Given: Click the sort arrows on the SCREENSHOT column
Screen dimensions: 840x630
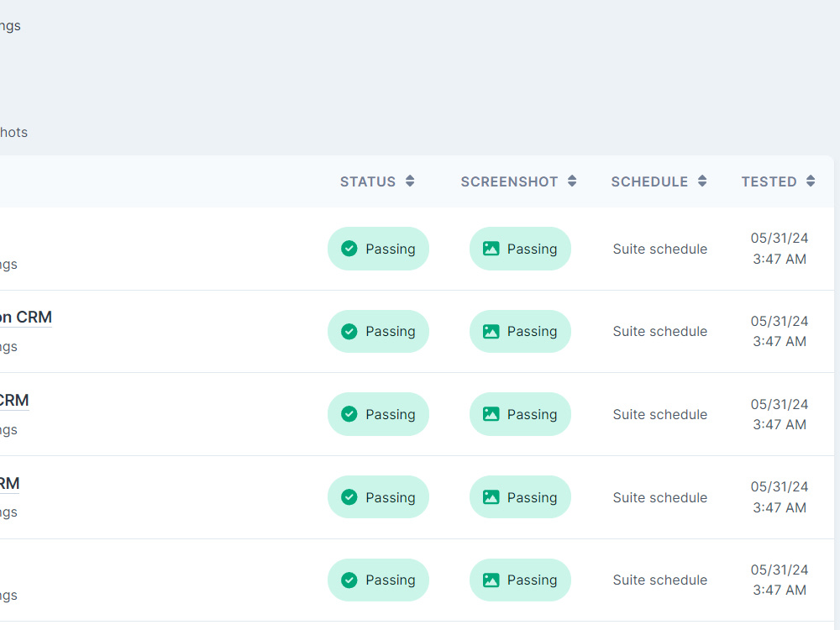Looking at the screenshot, I should 572,181.
